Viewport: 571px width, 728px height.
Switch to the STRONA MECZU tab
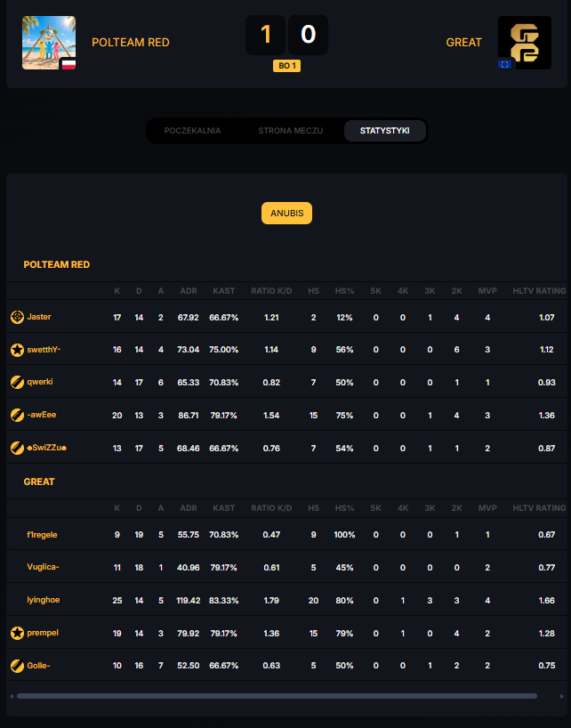(290, 131)
